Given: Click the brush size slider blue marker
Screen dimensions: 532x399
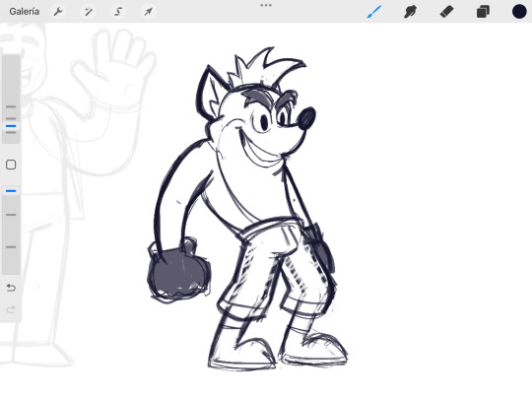Looking at the screenshot, I should (x=11, y=126).
